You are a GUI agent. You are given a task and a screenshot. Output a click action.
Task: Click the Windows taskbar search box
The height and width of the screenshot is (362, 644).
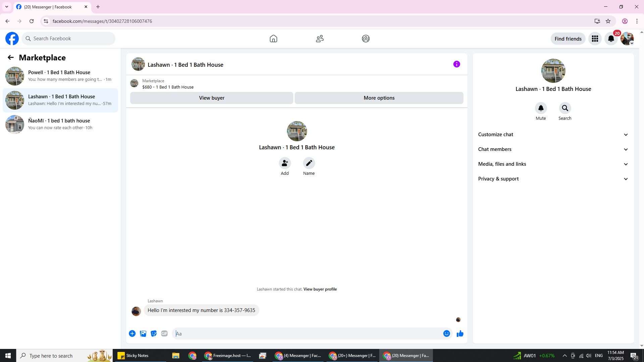(x=64, y=356)
